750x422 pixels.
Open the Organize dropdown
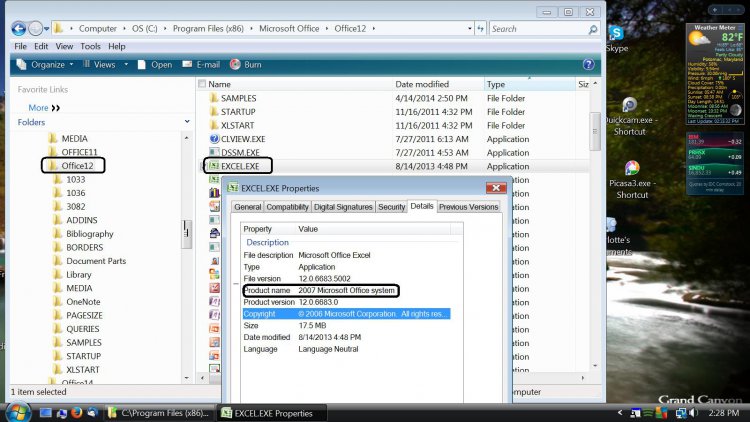click(x=45, y=65)
